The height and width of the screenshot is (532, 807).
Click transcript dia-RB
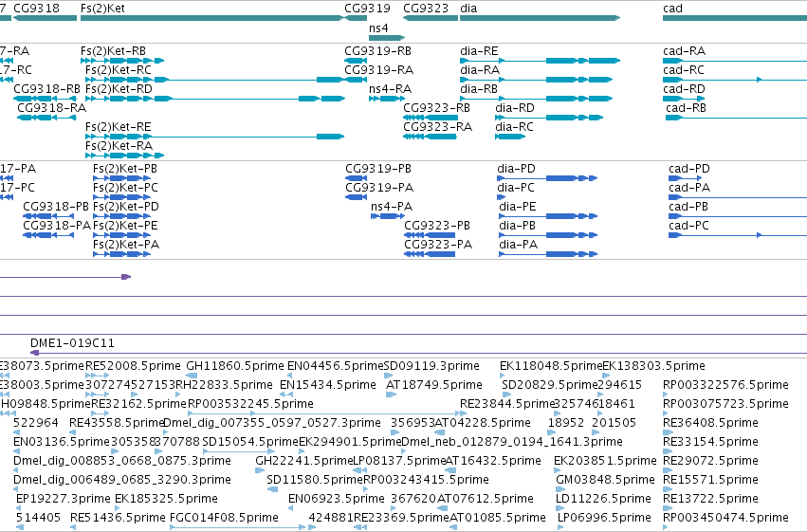(537, 99)
